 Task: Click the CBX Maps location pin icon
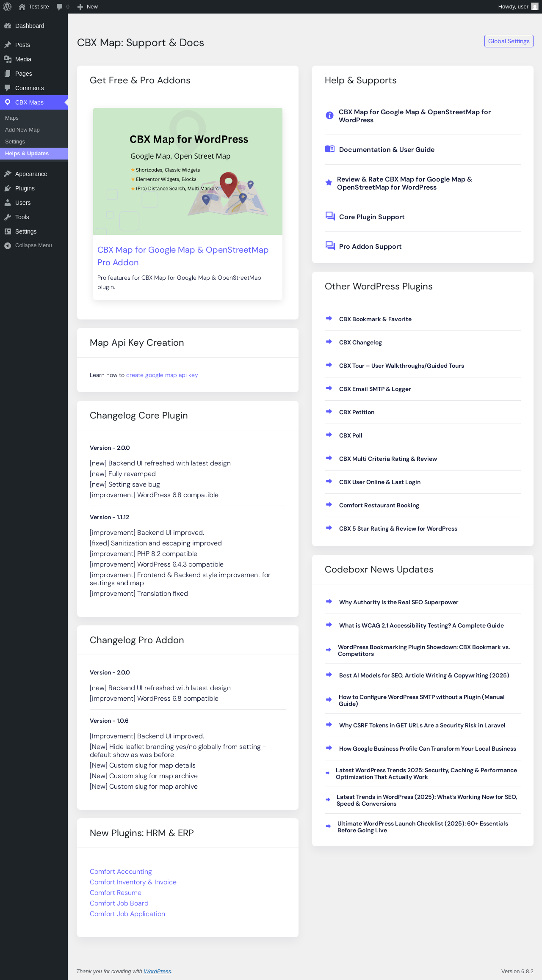[x=8, y=102]
